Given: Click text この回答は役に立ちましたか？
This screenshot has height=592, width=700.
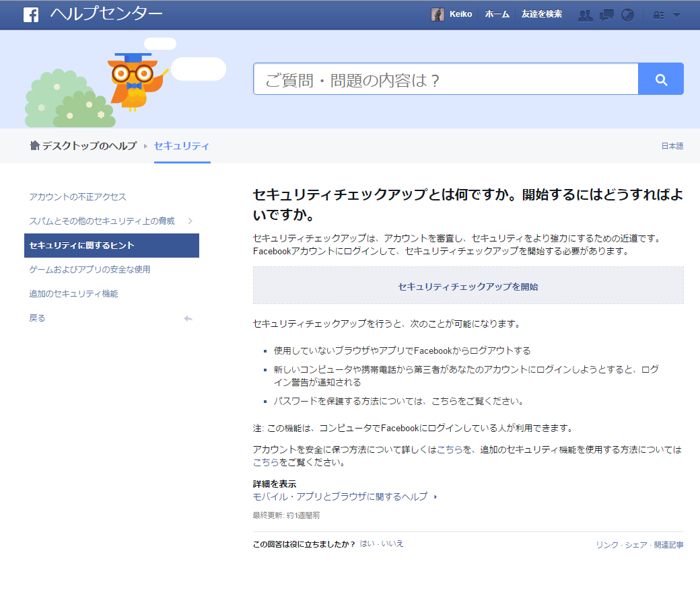Looking at the screenshot, I should 304,544.
